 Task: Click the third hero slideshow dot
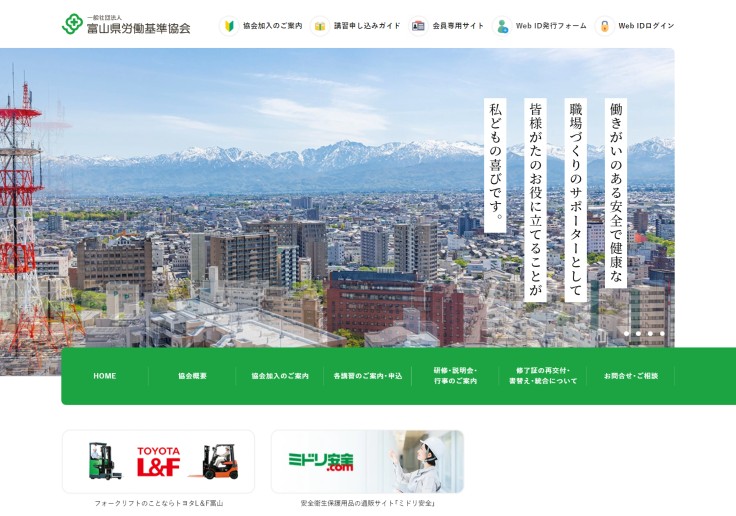pyautogui.click(x=650, y=334)
